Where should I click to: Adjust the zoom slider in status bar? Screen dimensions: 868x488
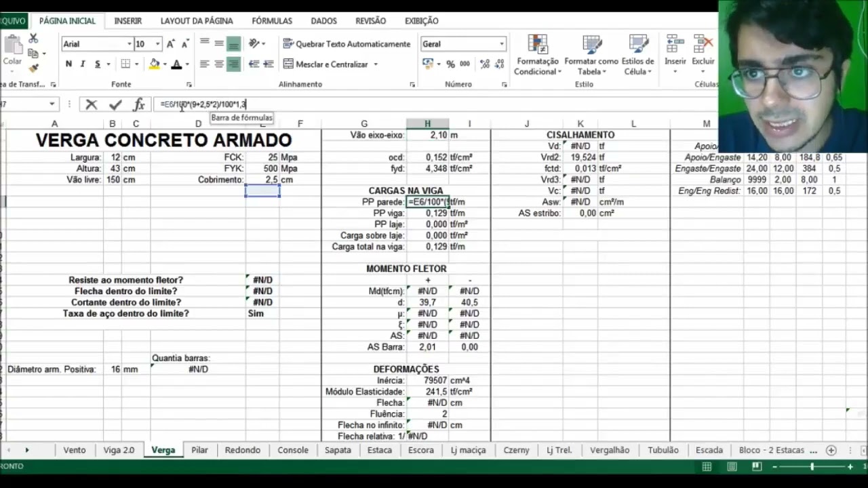812,467
